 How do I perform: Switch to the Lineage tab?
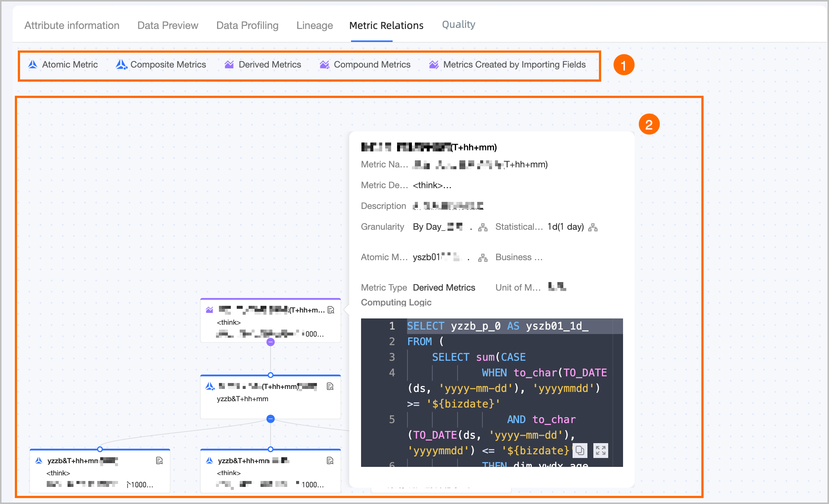tap(314, 25)
